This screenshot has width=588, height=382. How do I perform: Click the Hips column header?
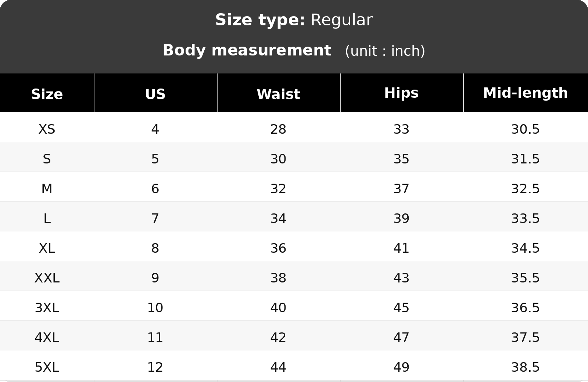pyautogui.click(x=401, y=93)
